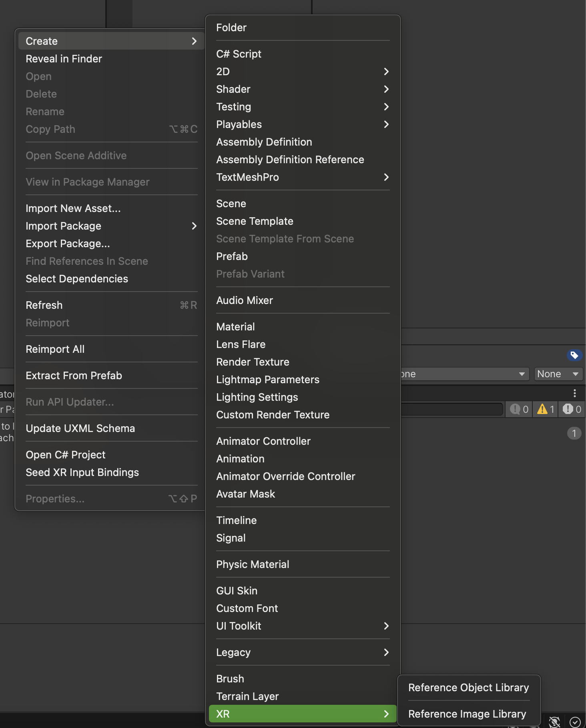Screen dimensions: 586x728
Task: Create a new Scene
Action: coord(303,204)
